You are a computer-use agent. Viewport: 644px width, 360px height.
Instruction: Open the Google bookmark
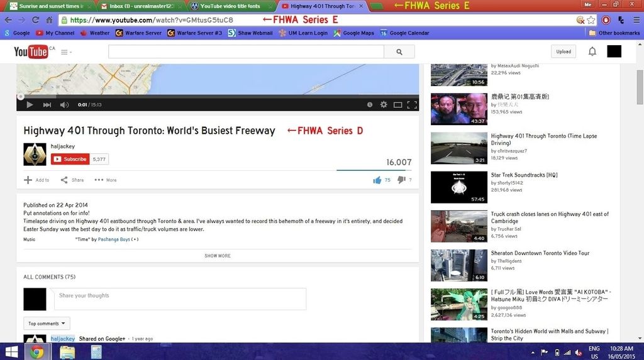(17, 33)
